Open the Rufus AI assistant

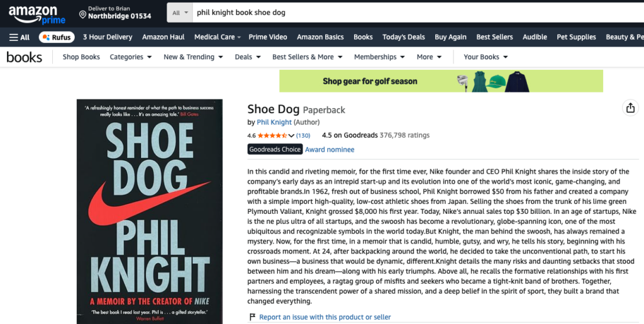57,37
